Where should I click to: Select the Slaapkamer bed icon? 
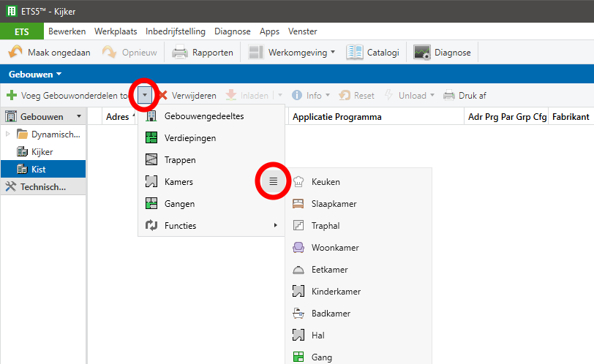pyautogui.click(x=298, y=204)
